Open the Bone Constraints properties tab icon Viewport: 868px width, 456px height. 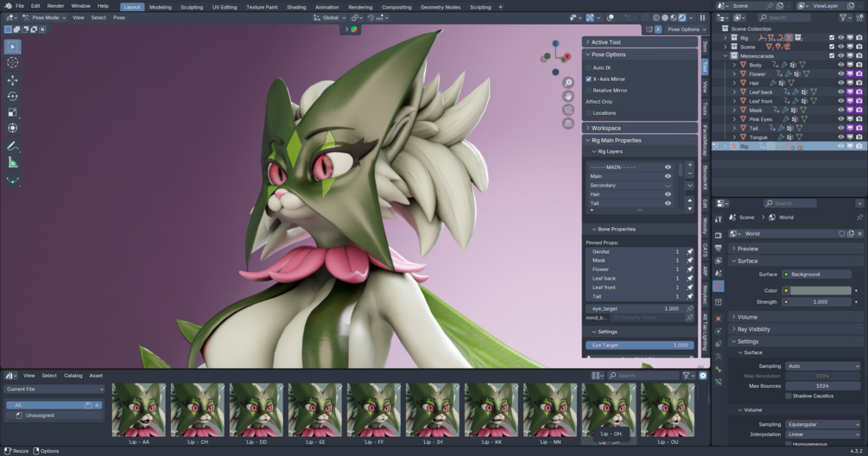click(719, 382)
